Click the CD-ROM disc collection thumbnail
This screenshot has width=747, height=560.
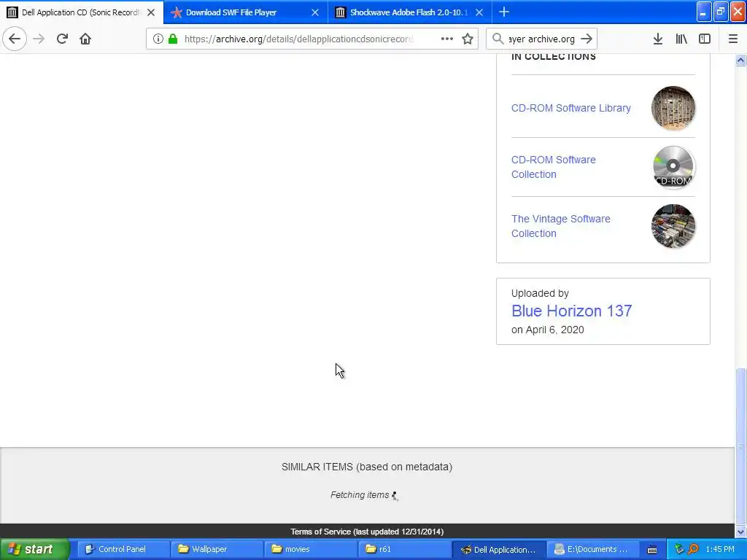[x=673, y=167]
